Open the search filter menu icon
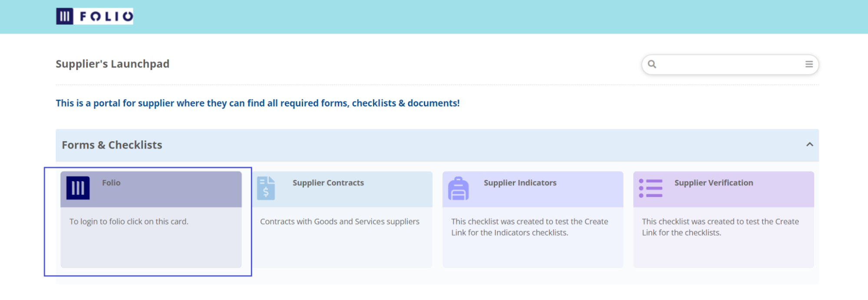This screenshot has height=300, width=868. point(809,64)
